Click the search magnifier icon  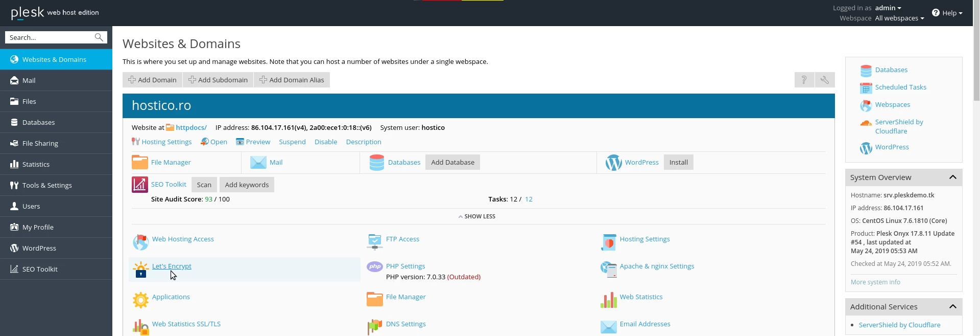pos(99,37)
